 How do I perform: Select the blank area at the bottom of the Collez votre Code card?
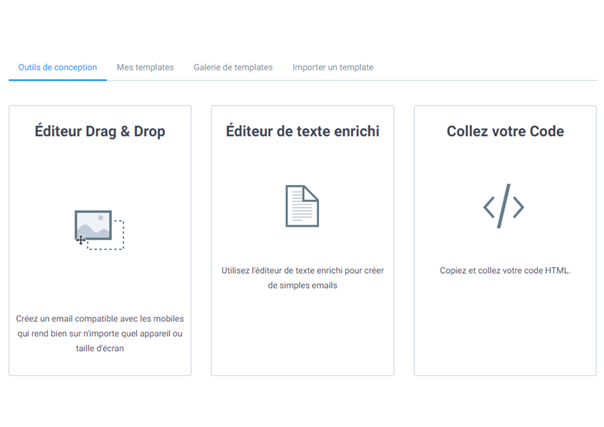coord(505,335)
